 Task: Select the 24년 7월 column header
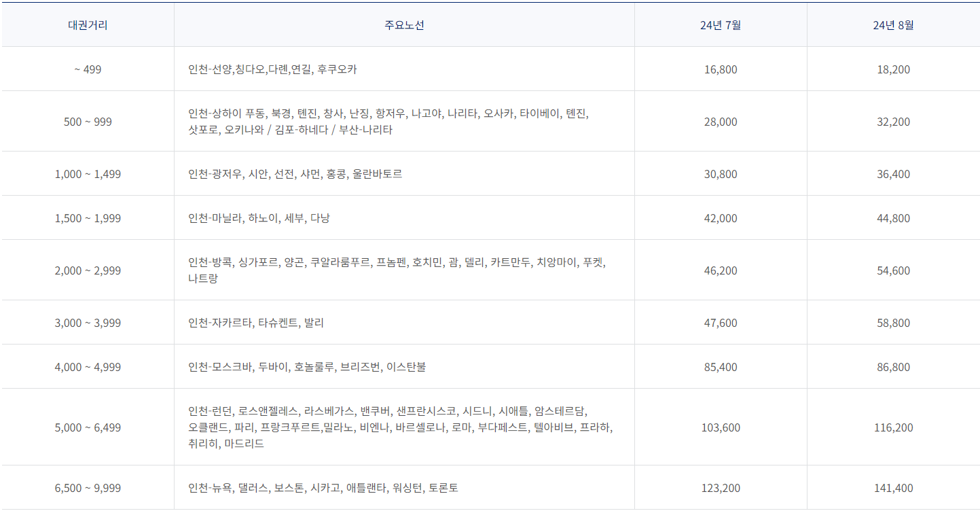pyautogui.click(x=720, y=24)
